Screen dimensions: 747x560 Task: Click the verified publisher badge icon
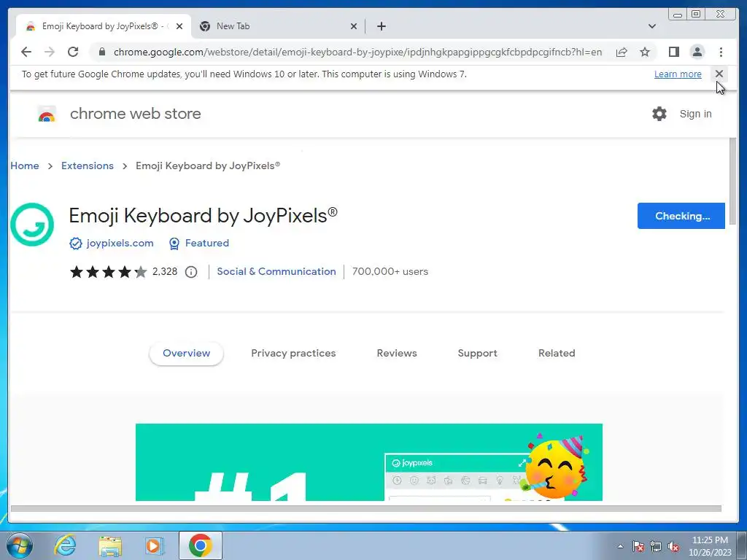[75, 244]
